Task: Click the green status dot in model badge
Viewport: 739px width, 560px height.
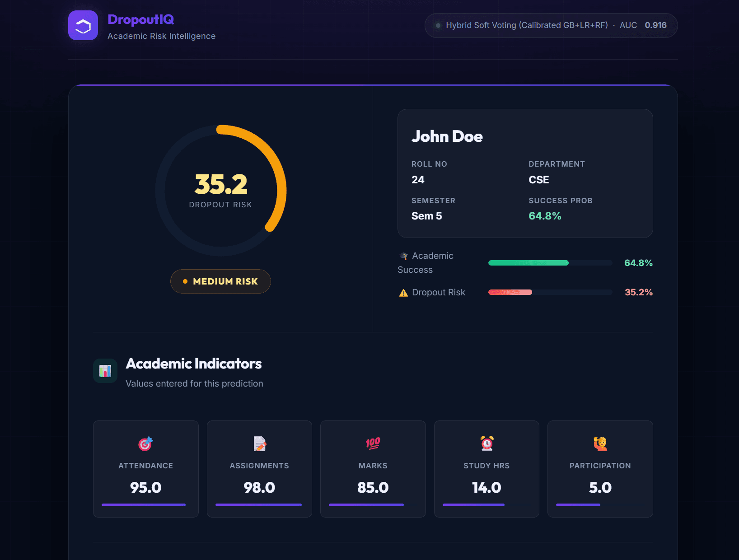Action: (x=438, y=25)
